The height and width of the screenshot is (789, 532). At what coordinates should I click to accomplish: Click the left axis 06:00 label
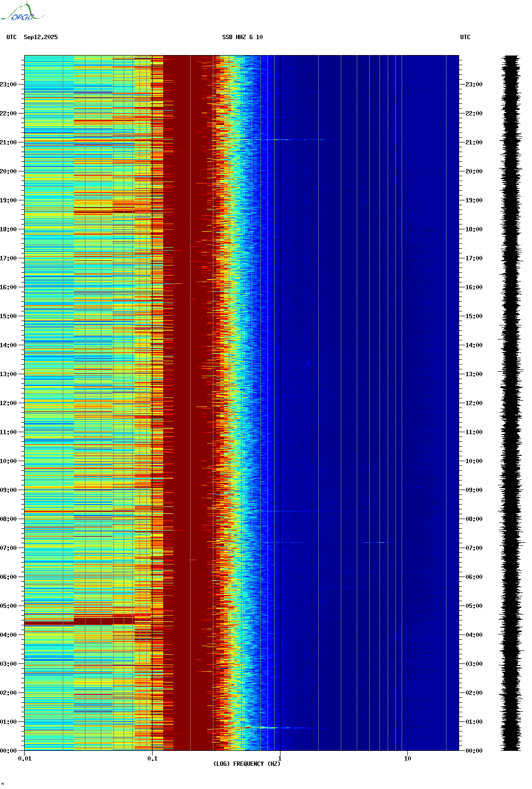(x=8, y=577)
